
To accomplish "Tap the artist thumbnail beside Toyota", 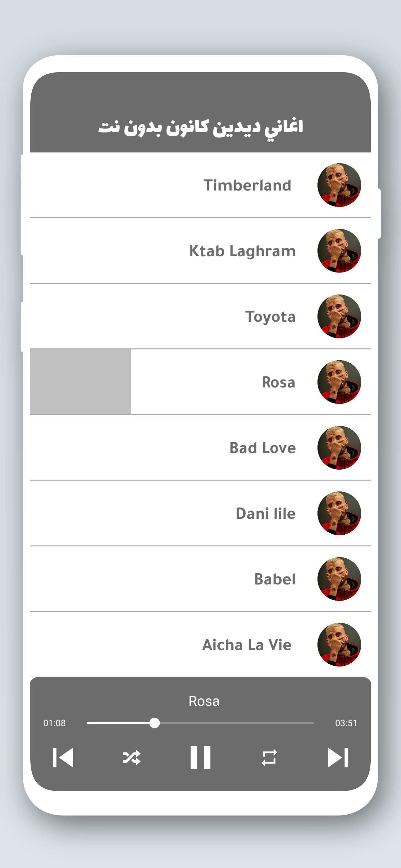I will pyautogui.click(x=339, y=317).
